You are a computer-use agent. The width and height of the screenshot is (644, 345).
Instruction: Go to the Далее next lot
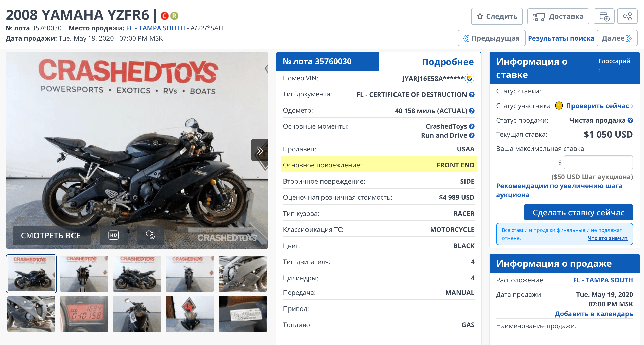[x=617, y=38]
